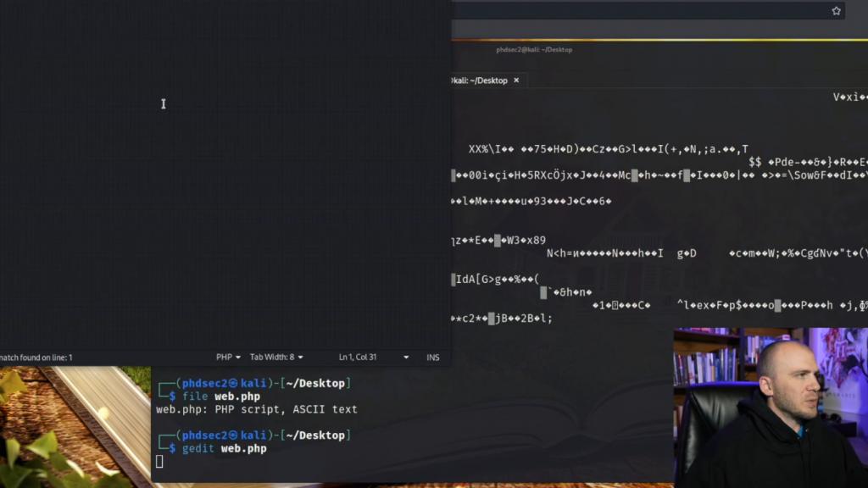The width and height of the screenshot is (868, 488).
Task: Click 'web.php: PHP script, ASCII text' output
Action: [x=256, y=409]
